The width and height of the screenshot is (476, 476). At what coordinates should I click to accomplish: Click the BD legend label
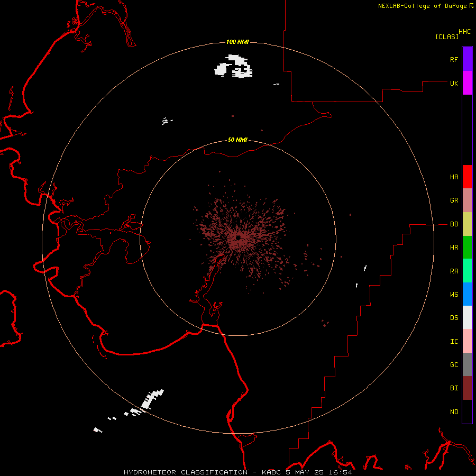(454, 224)
